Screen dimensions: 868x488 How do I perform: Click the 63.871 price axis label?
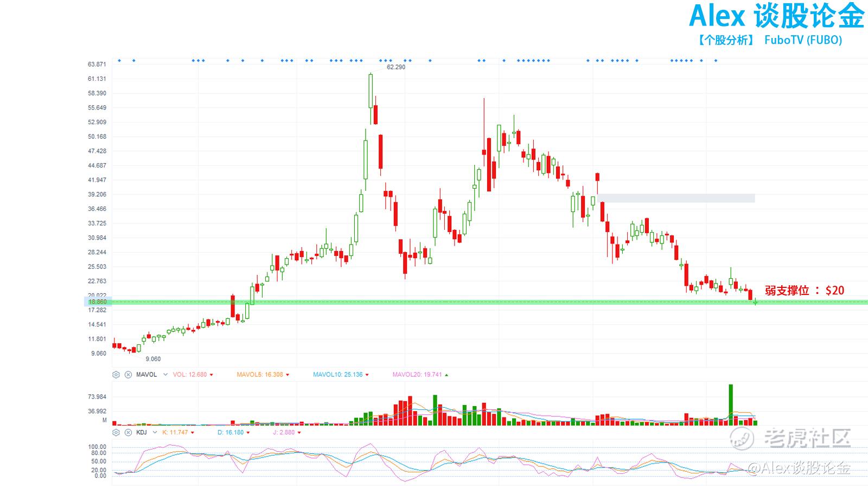tap(97, 65)
